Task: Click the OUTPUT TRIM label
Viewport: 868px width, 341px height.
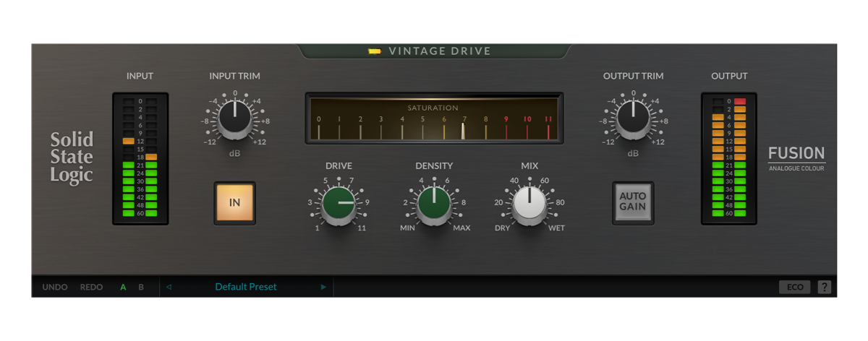Action: click(633, 76)
